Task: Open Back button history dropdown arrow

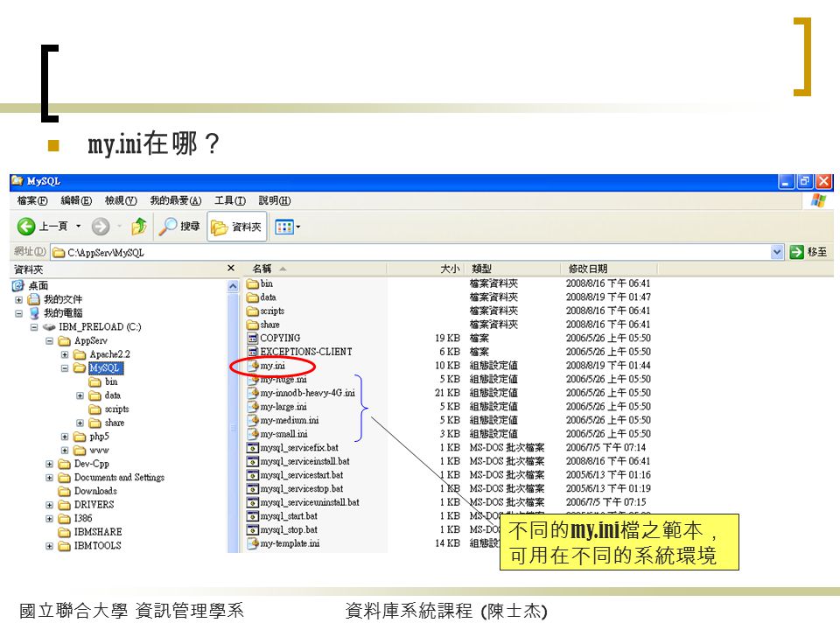Action: [78, 227]
